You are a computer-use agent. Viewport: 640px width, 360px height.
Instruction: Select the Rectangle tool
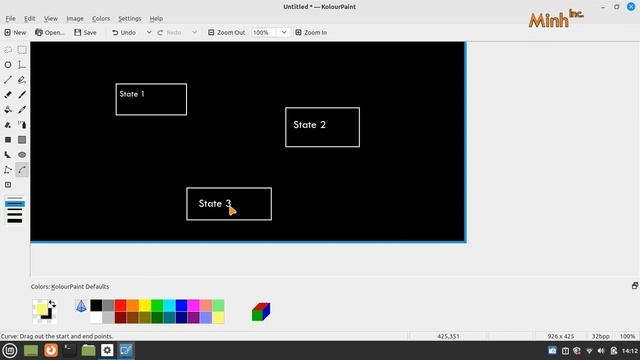tap(22, 140)
